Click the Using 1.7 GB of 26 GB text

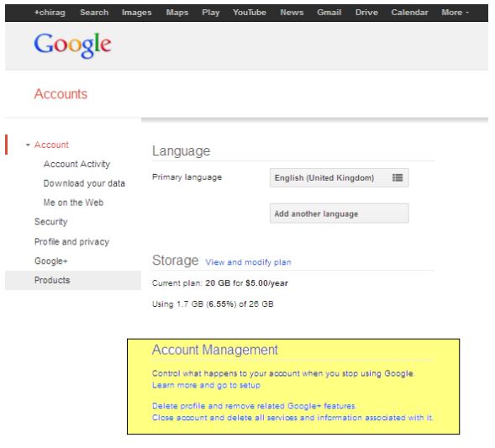213,304
